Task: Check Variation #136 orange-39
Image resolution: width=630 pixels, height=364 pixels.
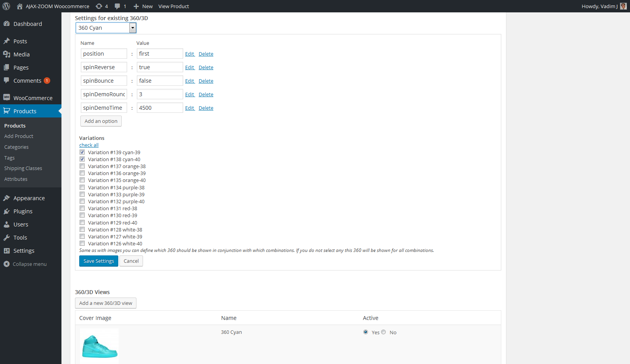Action: click(x=82, y=173)
